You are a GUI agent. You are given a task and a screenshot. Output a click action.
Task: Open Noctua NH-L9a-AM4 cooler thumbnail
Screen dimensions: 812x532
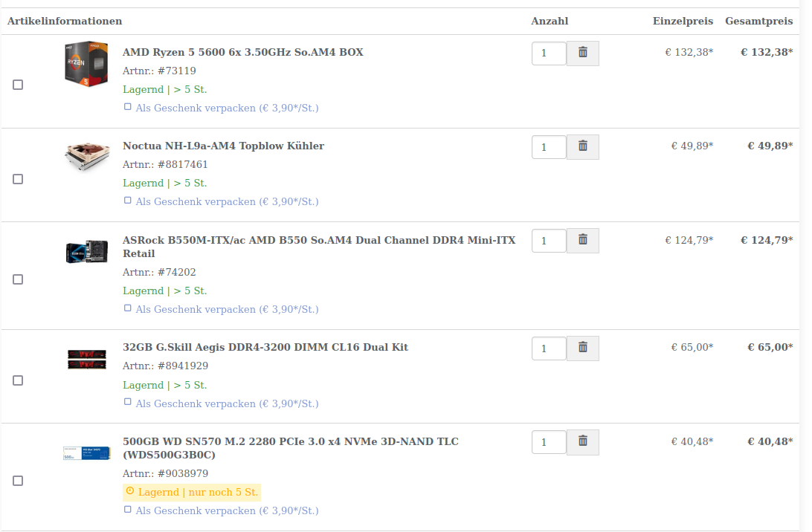coord(87,156)
